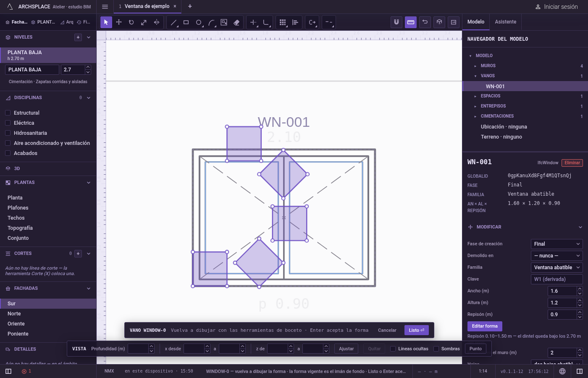Click the ruler measure icon
The image size is (588, 378).
[x=411, y=22]
